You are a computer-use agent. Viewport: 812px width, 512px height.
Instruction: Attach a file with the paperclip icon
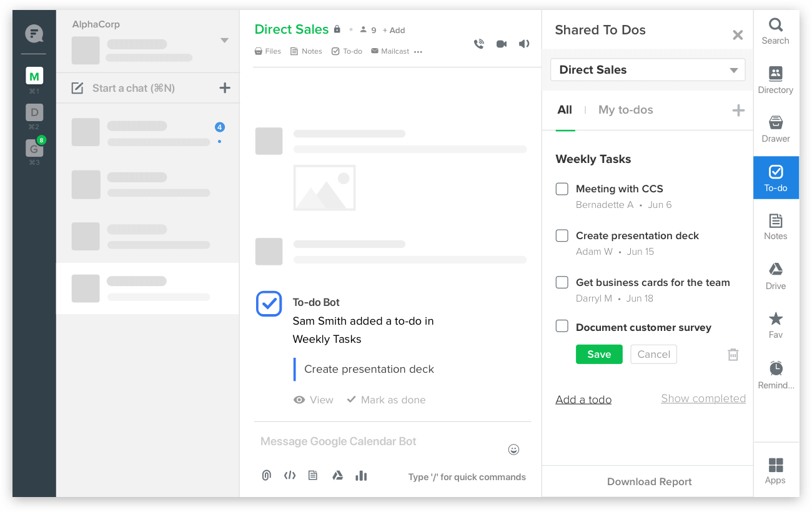(x=266, y=476)
